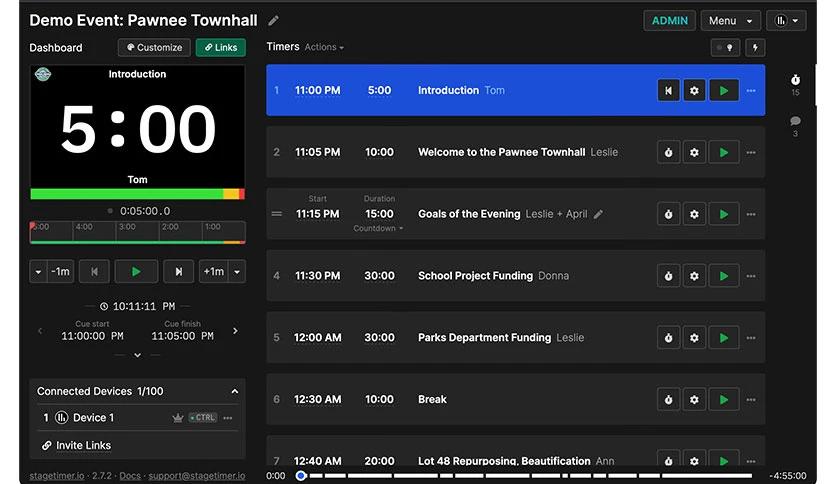The width and height of the screenshot is (836, 484).
Task: Open settings for Welcome to the Pawnee Townhall
Action: click(x=694, y=152)
